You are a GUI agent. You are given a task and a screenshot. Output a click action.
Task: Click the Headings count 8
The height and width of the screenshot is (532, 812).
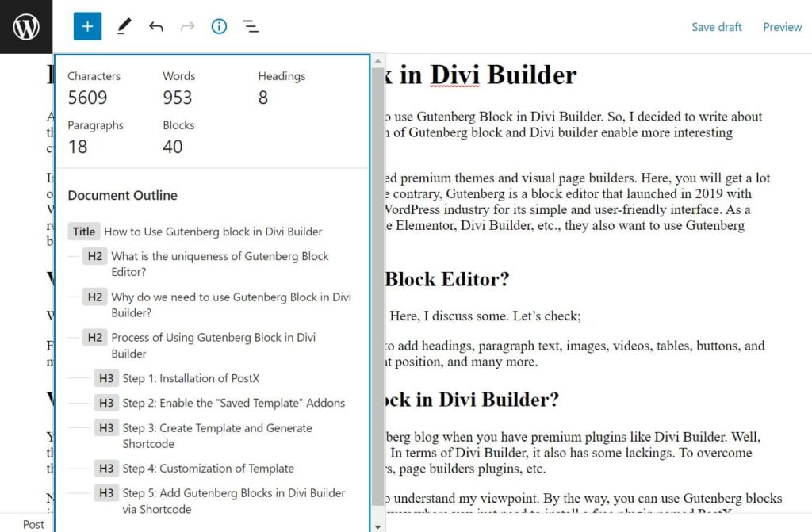(263, 98)
